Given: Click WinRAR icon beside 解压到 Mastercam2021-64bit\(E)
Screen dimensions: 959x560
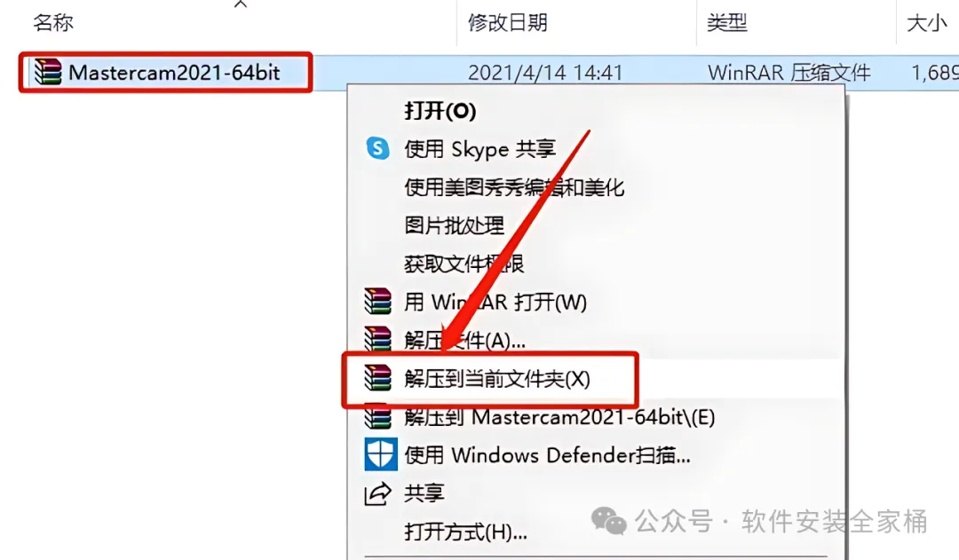Looking at the screenshot, I should [377, 417].
